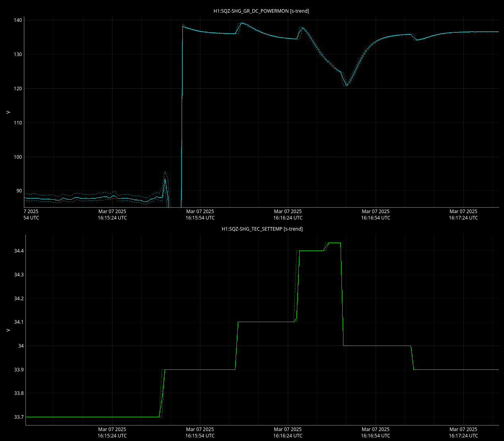Click the V axis label of POWERMON plot
Image resolution: width=504 pixels, height=441 pixels.
8,112
